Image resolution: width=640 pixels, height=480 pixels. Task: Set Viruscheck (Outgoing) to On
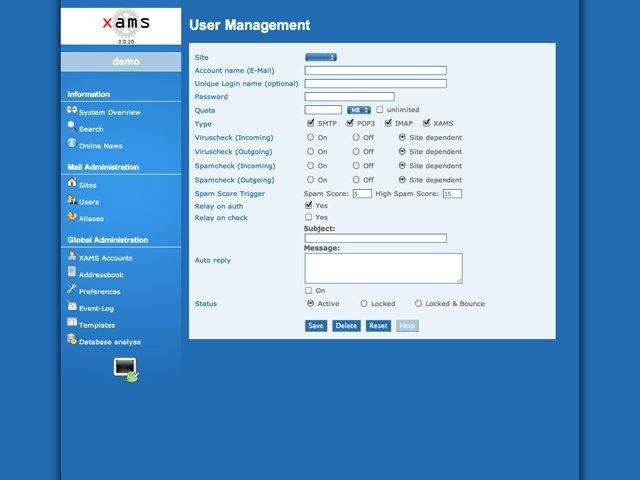[311, 151]
